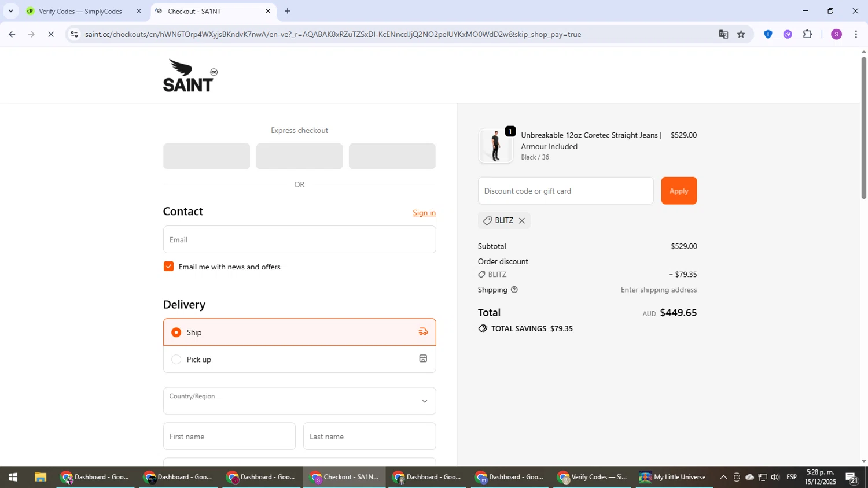This screenshot has width=868, height=488.
Task: Open a new browser tab
Action: [288, 11]
